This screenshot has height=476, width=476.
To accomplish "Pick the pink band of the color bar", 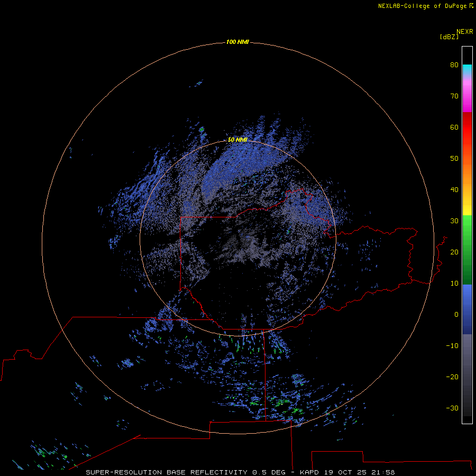I will (467, 94).
